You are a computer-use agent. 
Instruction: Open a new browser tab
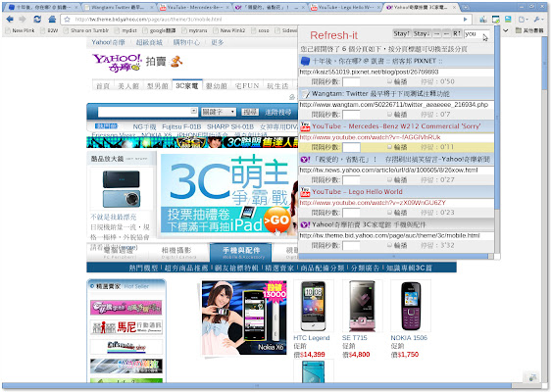pos(466,7)
